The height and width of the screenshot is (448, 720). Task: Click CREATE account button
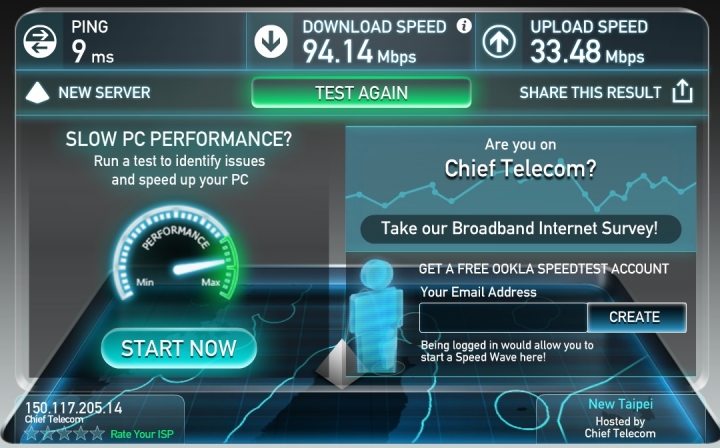(637, 317)
